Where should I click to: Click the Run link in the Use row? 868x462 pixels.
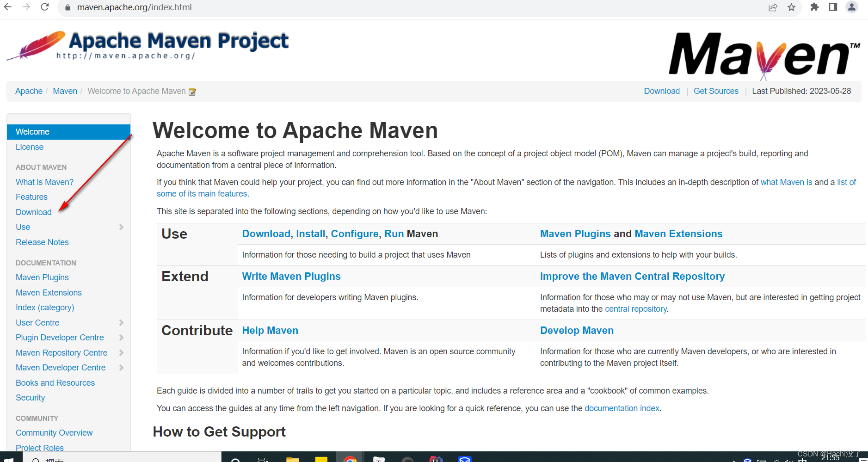coord(394,234)
